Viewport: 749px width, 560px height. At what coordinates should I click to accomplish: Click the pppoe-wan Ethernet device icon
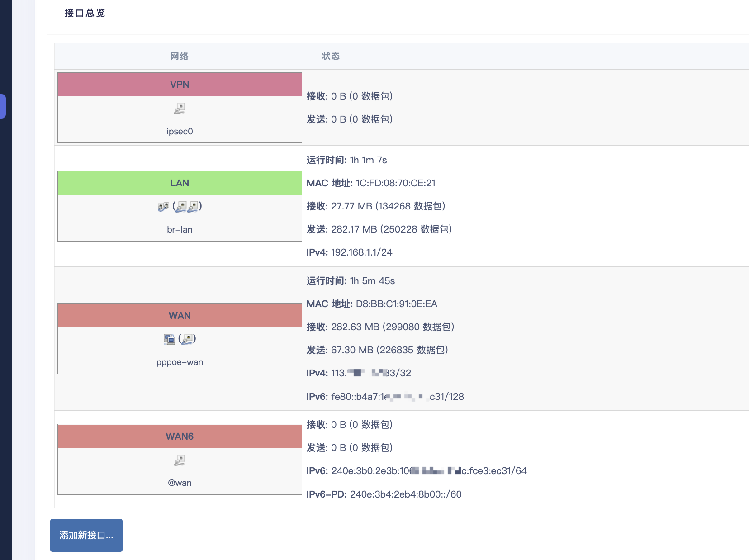pyautogui.click(x=170, y=338)
